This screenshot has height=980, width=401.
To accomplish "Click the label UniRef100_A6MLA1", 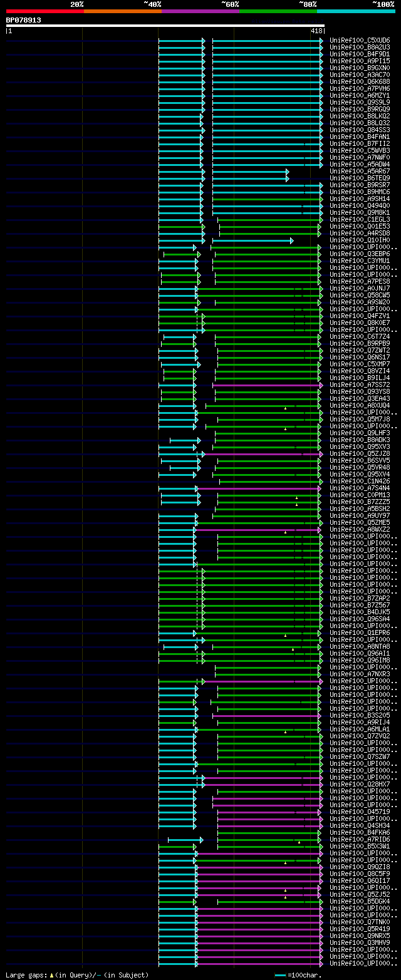I will (x=360, y=729).
